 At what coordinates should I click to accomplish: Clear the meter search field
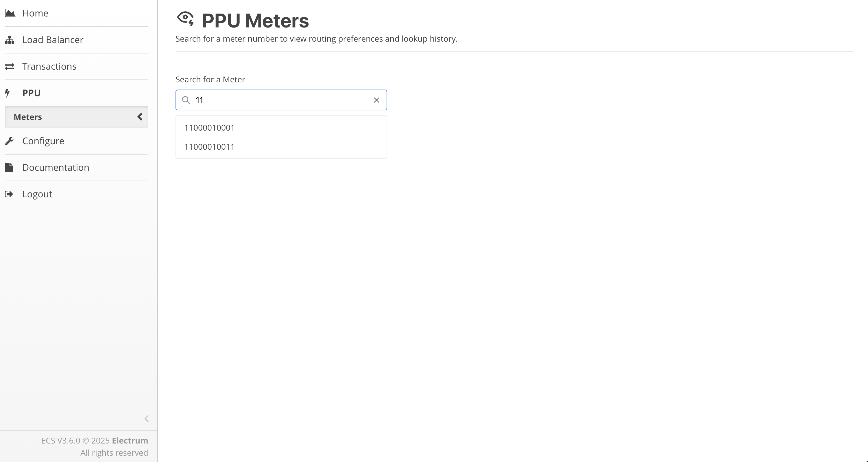[x=376, y=100]
